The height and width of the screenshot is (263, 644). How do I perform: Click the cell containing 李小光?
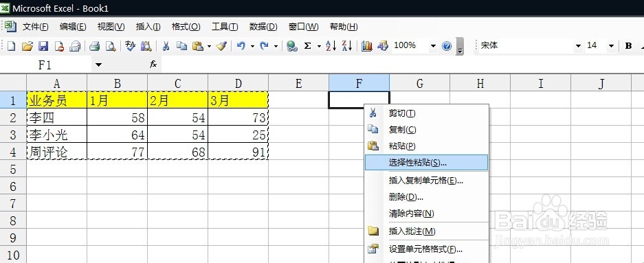(56, 135)
